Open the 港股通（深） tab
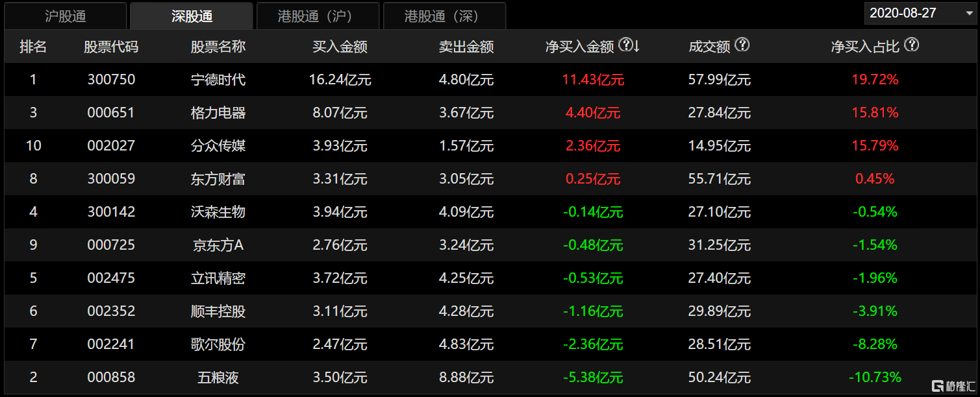The height and width of the screenshot is (397, 980). [445, 16]
